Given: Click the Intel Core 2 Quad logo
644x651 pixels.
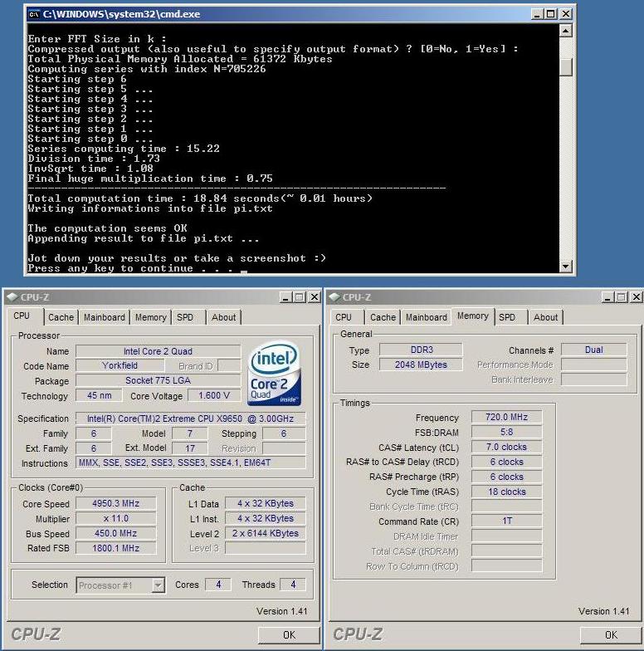Looking at the screenshot, I should click(274, 374).
